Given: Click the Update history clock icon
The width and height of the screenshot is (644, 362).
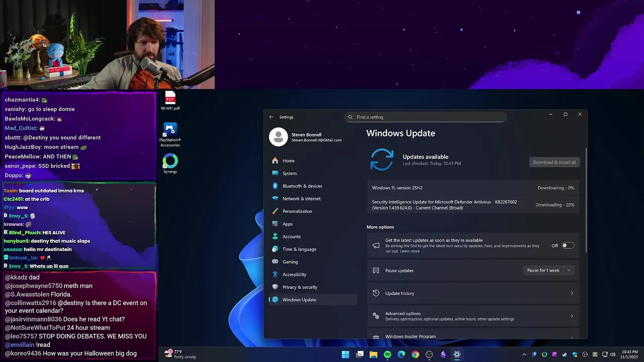Looking at the screenshot, I should pyautogui.click(x=376, y=293).
